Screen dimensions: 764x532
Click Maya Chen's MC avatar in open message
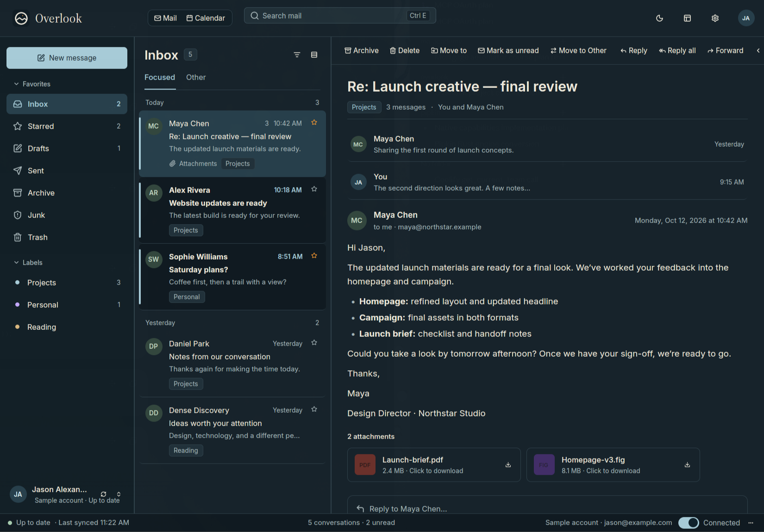tap(357, 221)
